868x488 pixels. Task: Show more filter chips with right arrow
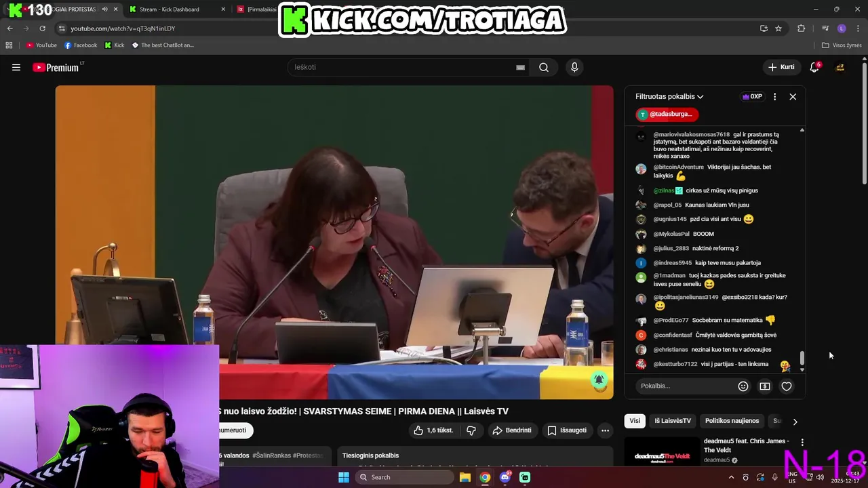pos(795,421)
